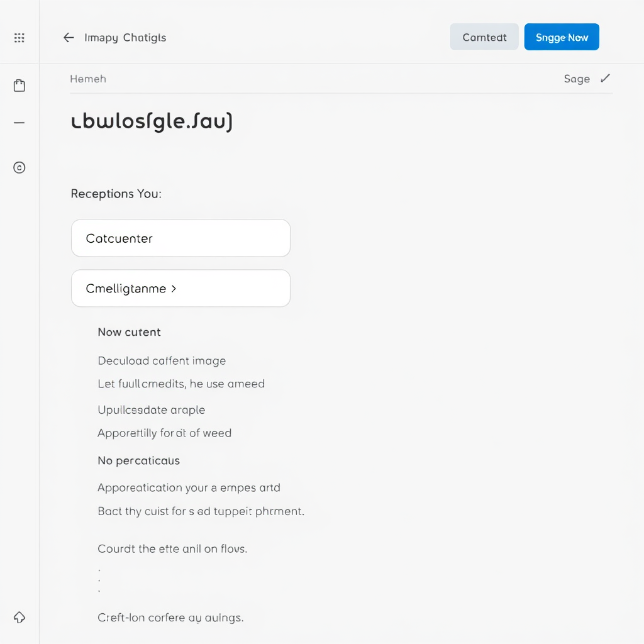The height and width of the screenshot is (644, 644).
Task: Select the Now cutent section heading
Action: point(129,332)
